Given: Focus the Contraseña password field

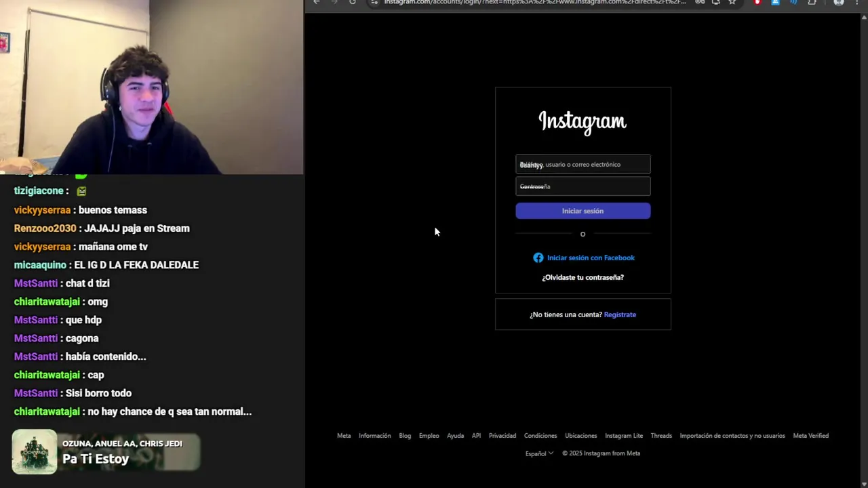Looking at the screenshot, I should click(583, 186).
